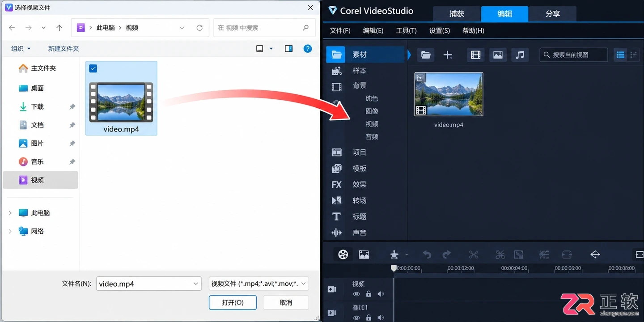Toggle lock on the 视频 track
644x322 pixels.
(x=369, y=294)
